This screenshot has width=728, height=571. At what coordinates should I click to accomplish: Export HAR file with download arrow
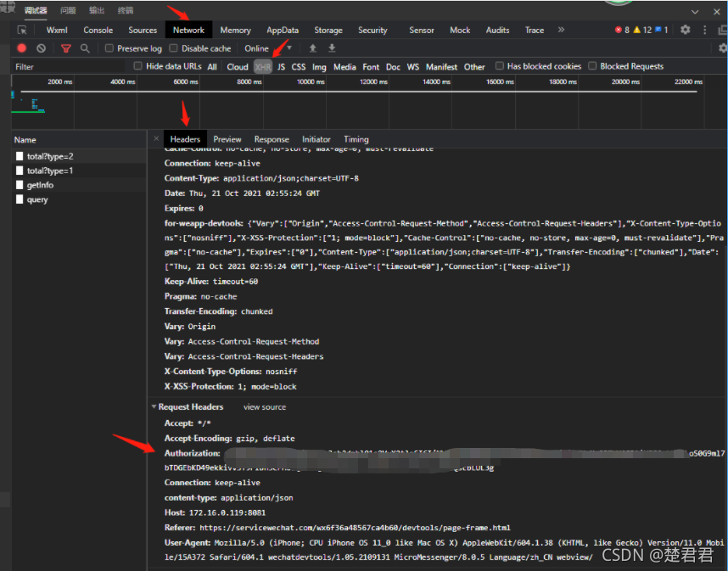[332, 48]
